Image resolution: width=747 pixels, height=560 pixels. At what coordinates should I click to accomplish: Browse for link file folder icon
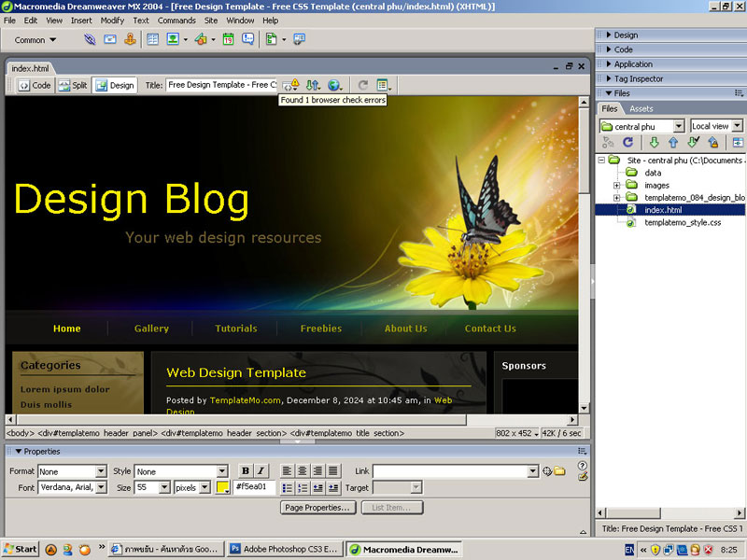tap(559, 471)
